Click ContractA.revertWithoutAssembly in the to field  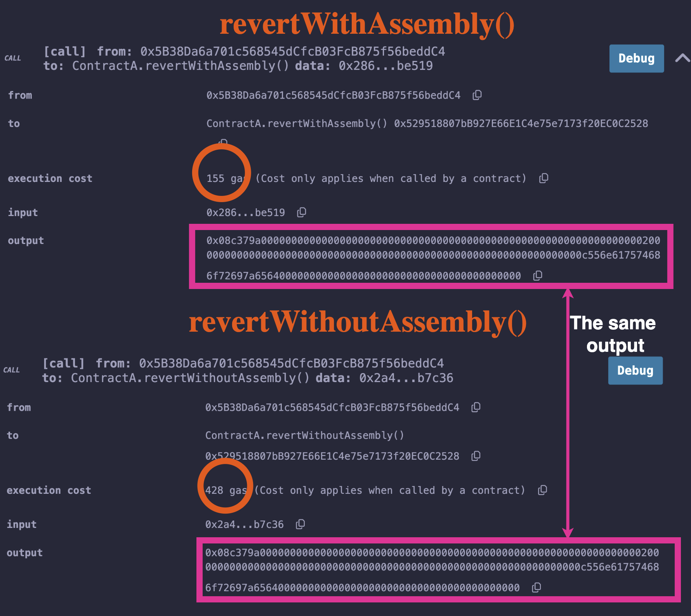[304, 435]
